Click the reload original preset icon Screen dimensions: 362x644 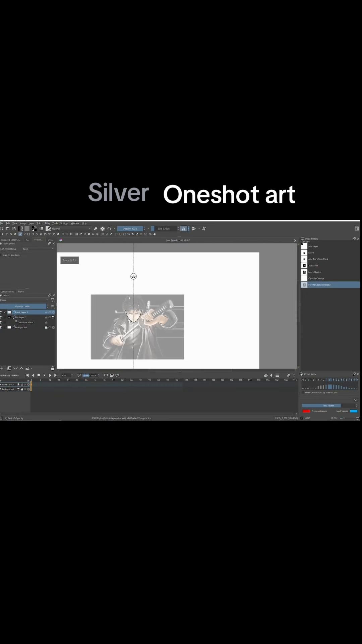pyautogui.click(x=109, y=228)
